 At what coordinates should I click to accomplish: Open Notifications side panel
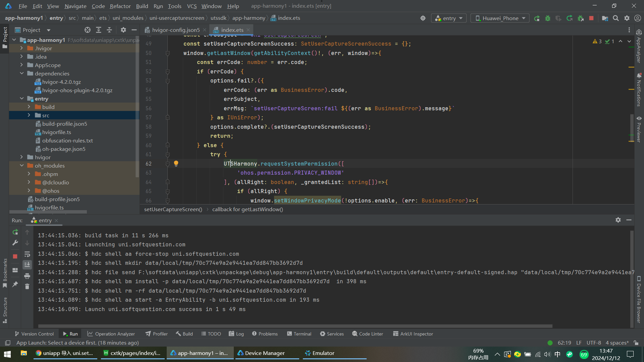click(639, 90)
